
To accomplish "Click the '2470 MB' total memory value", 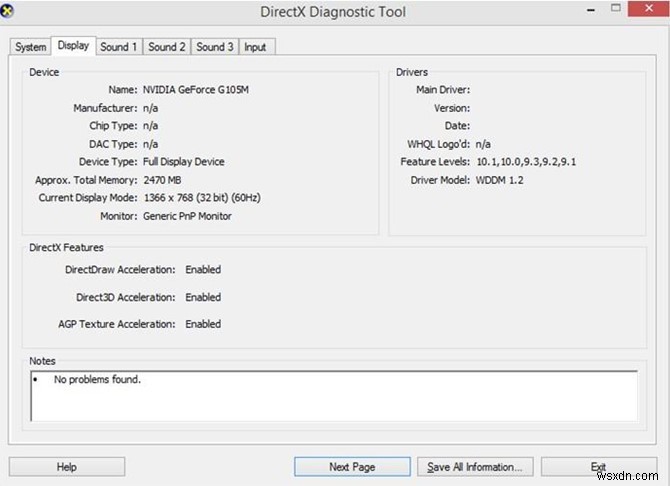I will tap(162, 180).
